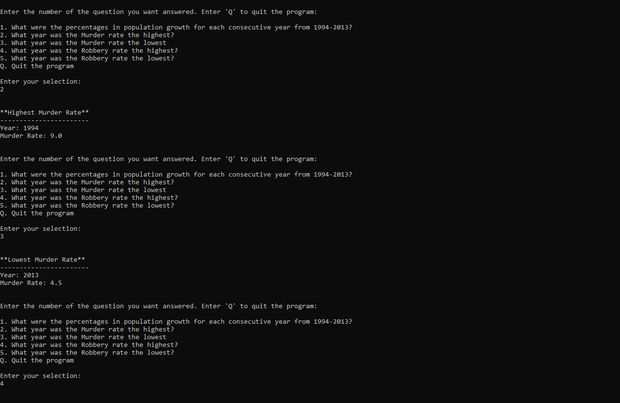Viewport: 620px width, 403px height.
Task: Select the Year: 2013 output line
Action: (19, 275)
